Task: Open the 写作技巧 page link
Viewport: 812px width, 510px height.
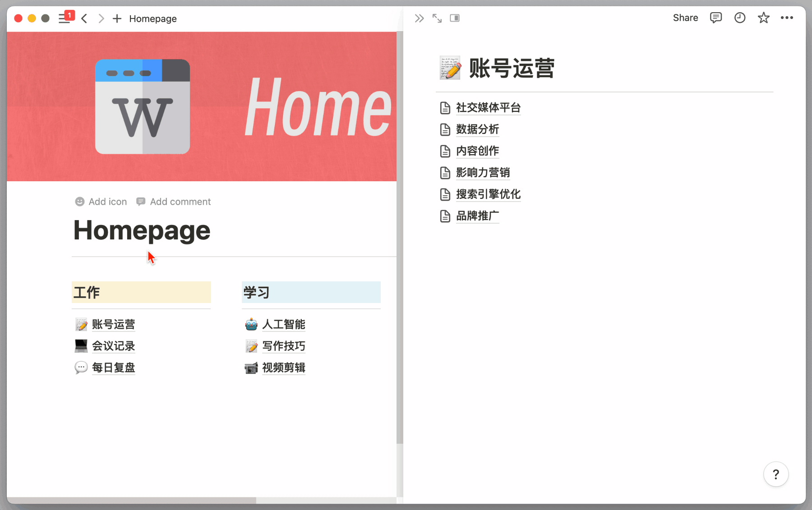Action: [284, 346]
